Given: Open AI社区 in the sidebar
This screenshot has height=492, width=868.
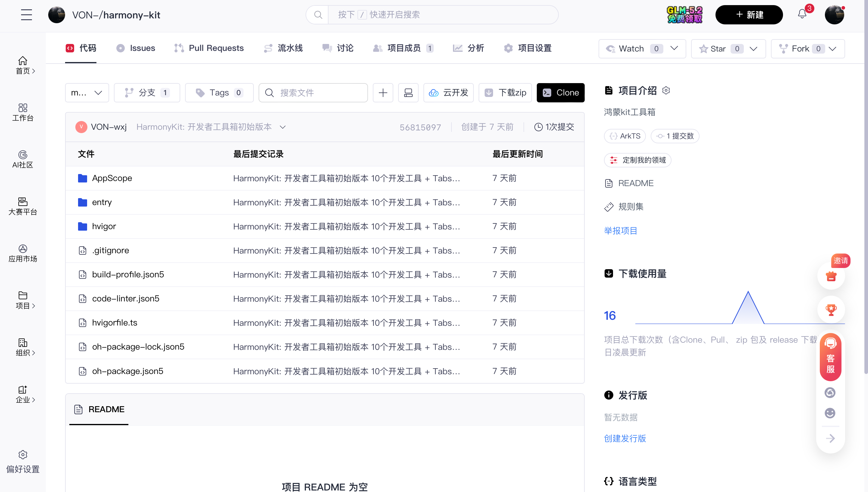Looking at the screenshot, I should click(x=23, y=160).
